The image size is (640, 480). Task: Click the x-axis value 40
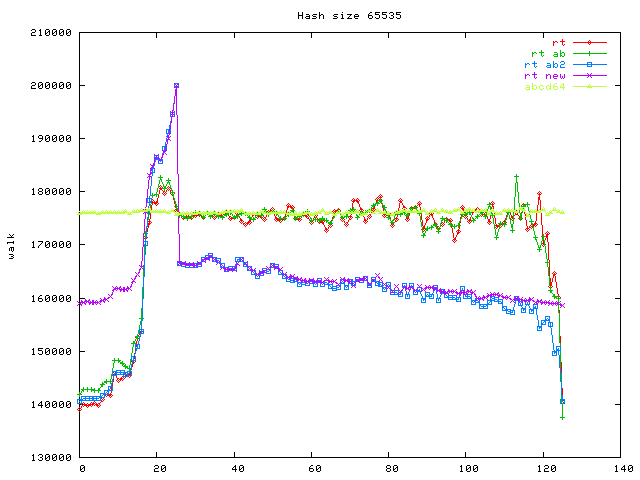click(x=238, y=469)
